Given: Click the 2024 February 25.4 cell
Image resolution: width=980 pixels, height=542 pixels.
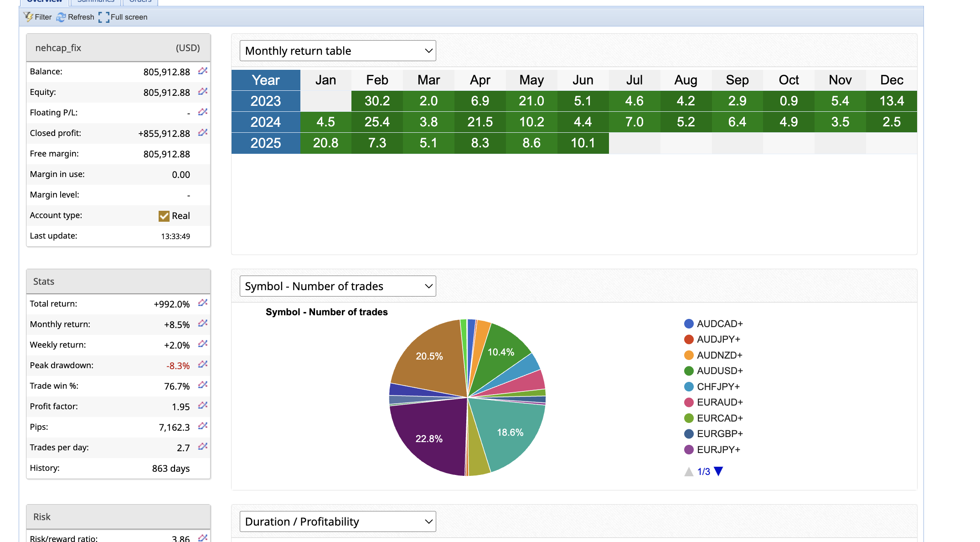Looking at the screenshot, I should 377,122.
